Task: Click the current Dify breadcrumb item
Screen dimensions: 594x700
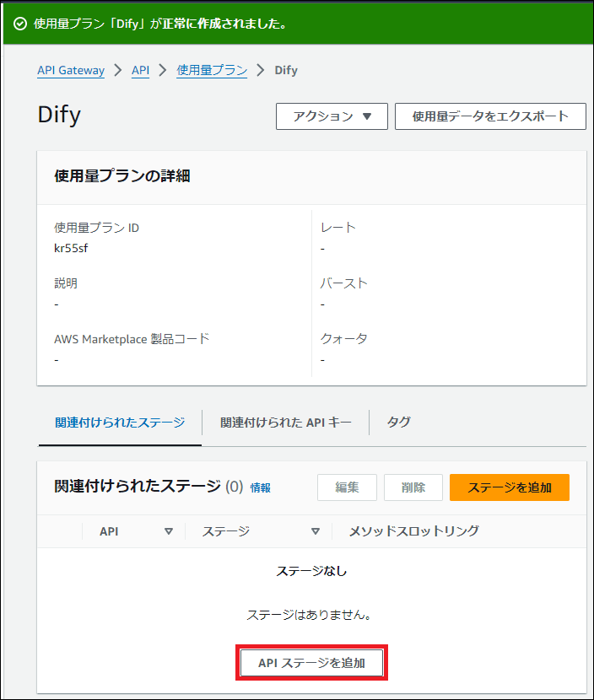Action: (286, 71)
